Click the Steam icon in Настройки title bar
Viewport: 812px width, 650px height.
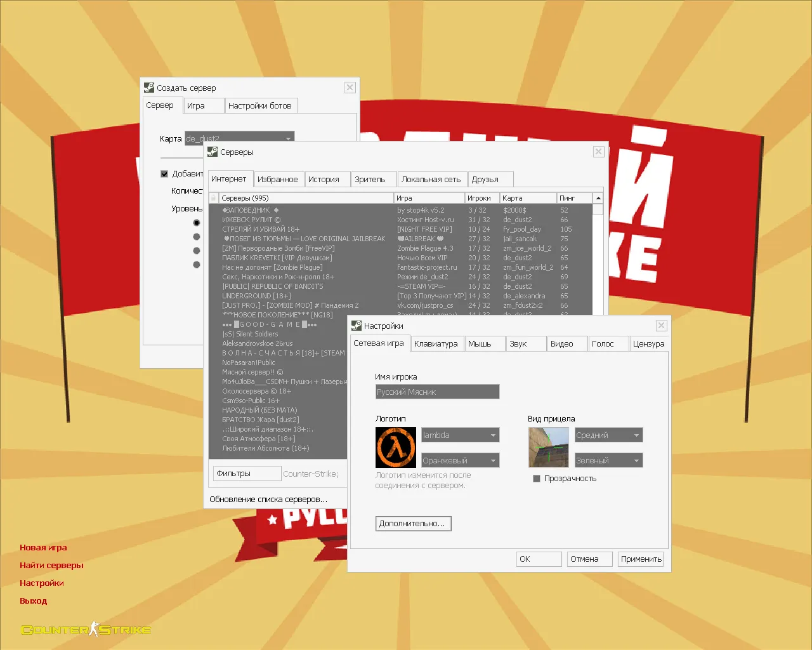[x=357, y=326]
